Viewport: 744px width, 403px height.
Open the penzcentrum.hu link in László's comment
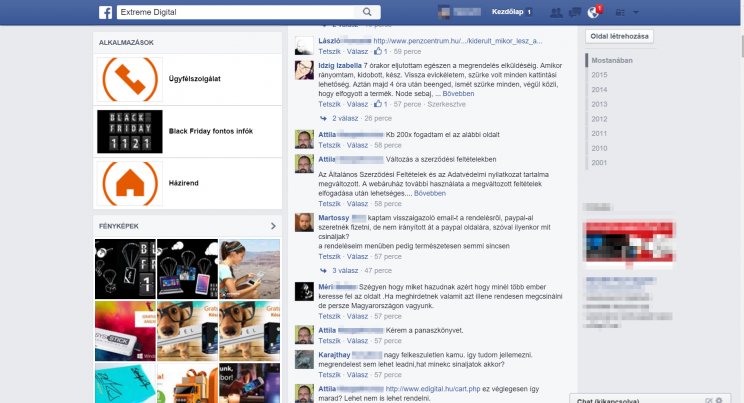[457, 41]
